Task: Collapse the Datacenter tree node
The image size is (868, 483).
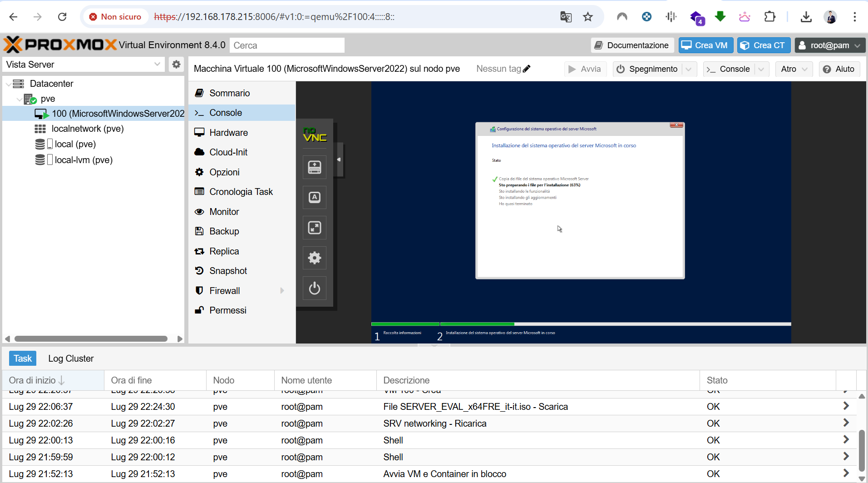Action: (x=9, y=84)
